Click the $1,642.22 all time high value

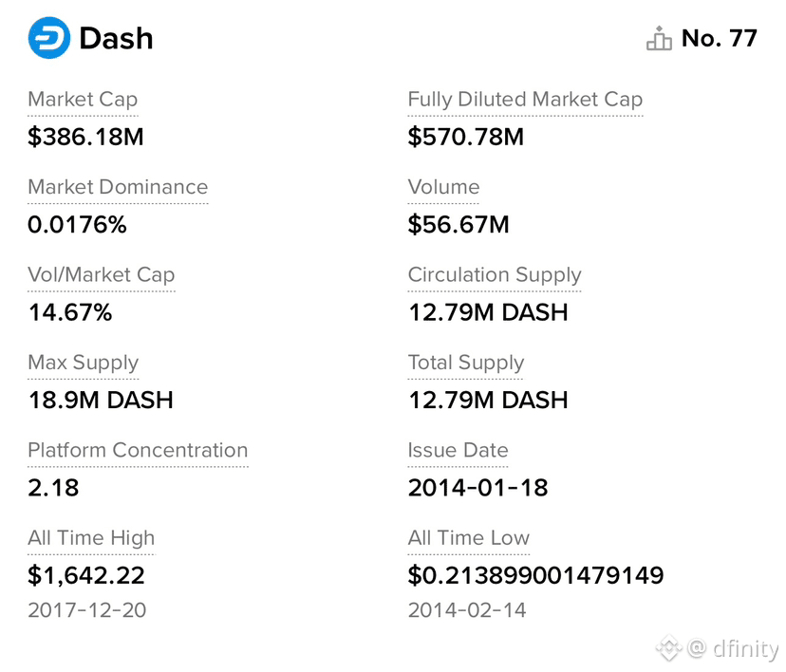(86, 575)
